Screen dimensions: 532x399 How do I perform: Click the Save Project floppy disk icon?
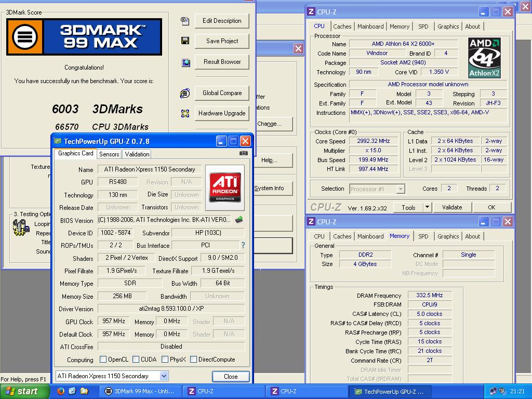click(x=185, y=41)
